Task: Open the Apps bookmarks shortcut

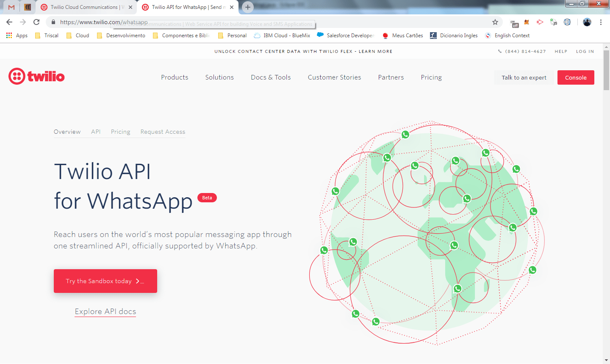Action: pyautogui.click(x=17, y=36)
